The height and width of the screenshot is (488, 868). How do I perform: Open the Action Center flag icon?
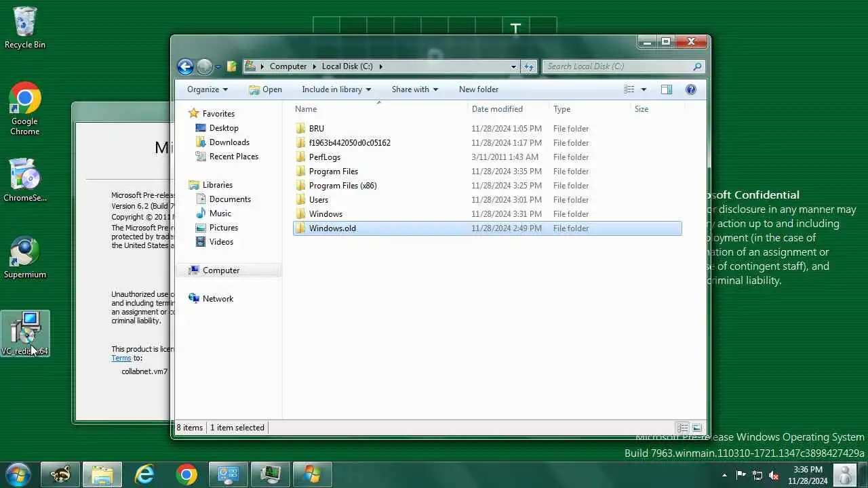coord(741,475)
